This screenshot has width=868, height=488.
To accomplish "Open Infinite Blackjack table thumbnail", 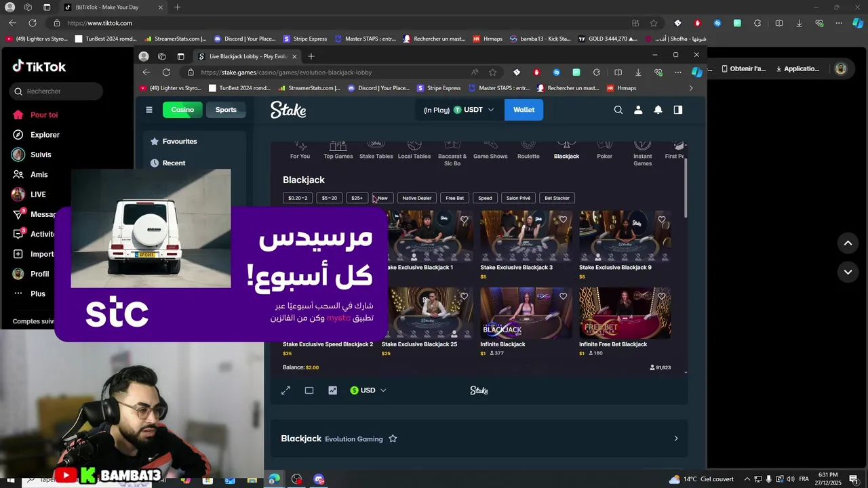I will (x=526, y=313).
